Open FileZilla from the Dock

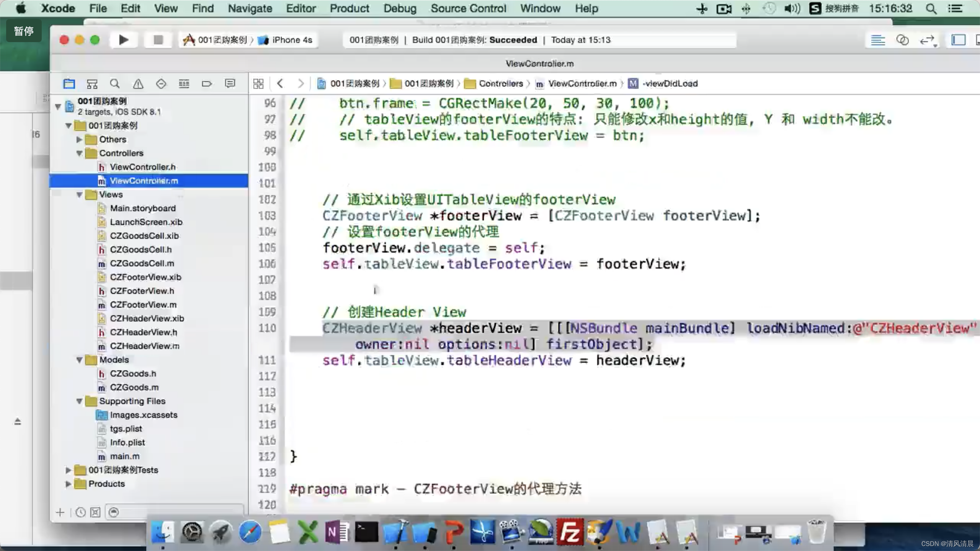point(570,532)
